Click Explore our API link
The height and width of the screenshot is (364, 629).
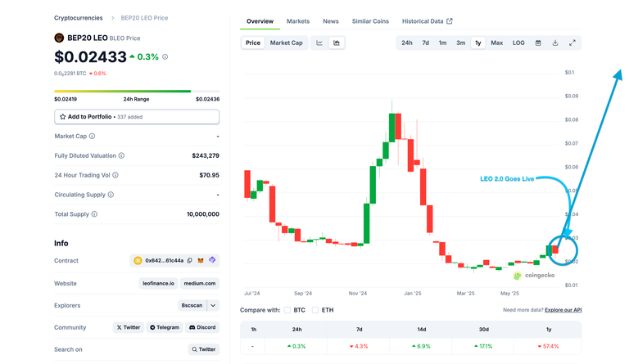[x=563, y=310]
